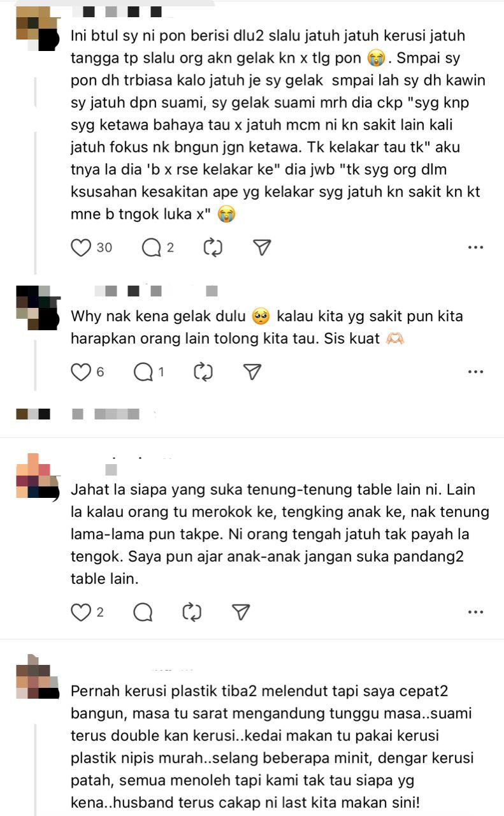Open first commenter's profile picture
The image size is (504, 816).
[37, 29]
